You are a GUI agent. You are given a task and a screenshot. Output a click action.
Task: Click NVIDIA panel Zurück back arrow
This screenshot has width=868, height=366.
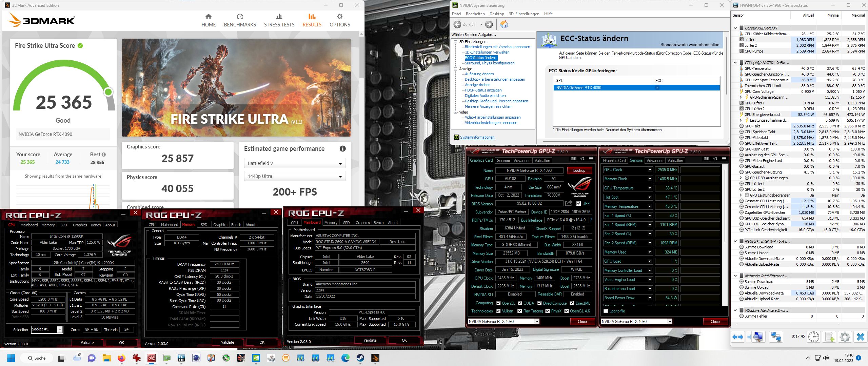(x=457, y=24)
